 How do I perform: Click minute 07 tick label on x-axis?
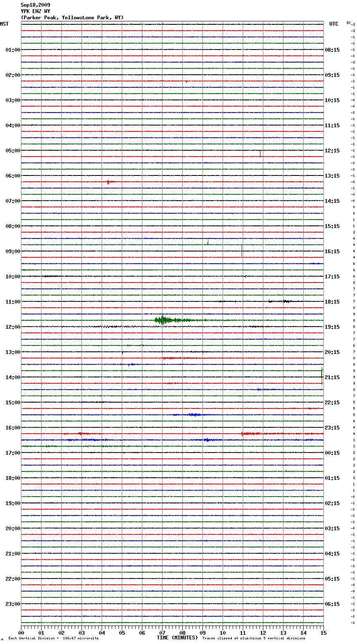(162, 633)
